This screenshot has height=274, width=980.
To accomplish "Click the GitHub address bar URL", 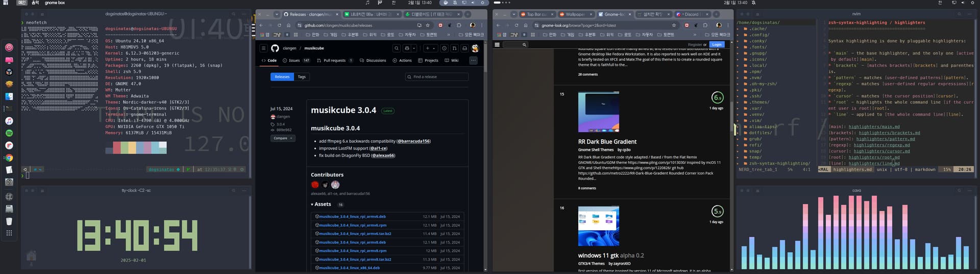I will [338, 25].
